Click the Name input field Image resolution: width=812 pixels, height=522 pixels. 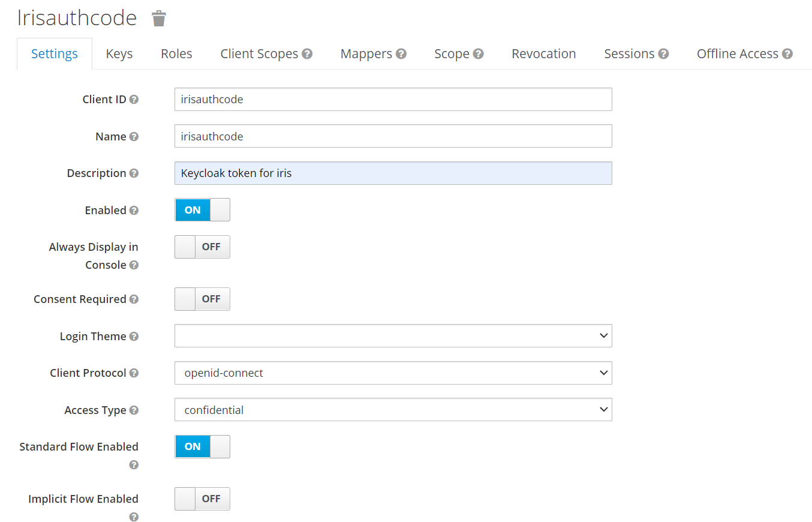point(393,136)
